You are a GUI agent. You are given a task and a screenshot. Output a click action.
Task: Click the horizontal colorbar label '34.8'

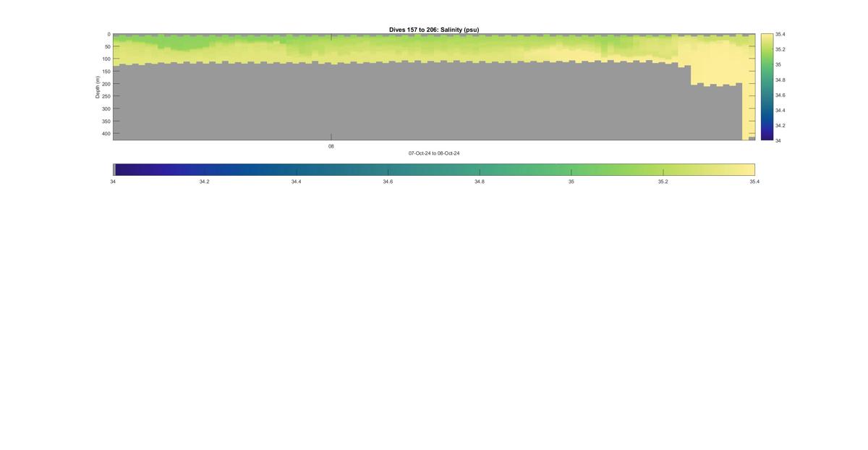pyautogui.click(x=480, y=182)
